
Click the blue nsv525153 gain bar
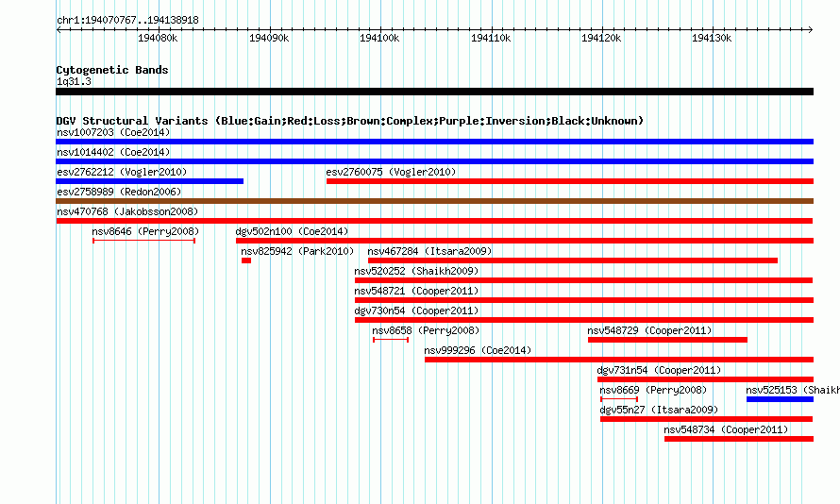click(780, 399)
